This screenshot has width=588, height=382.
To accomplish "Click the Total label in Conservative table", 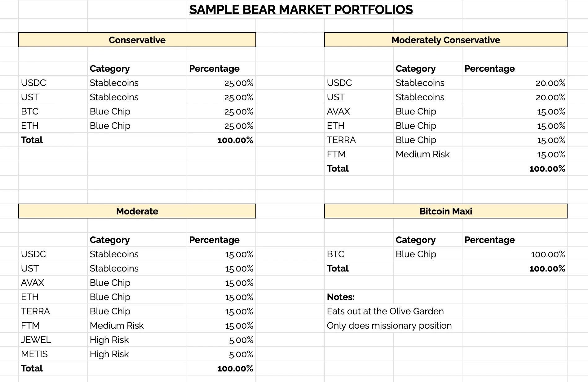I will (x=32, y=140).
